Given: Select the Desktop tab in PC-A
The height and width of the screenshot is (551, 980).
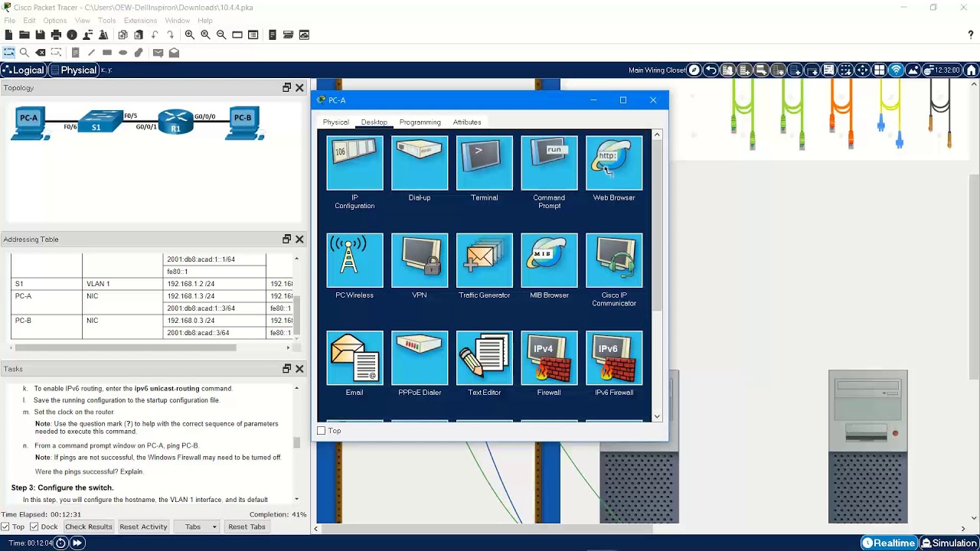Looking at the screenshot, I should point(374,122).
